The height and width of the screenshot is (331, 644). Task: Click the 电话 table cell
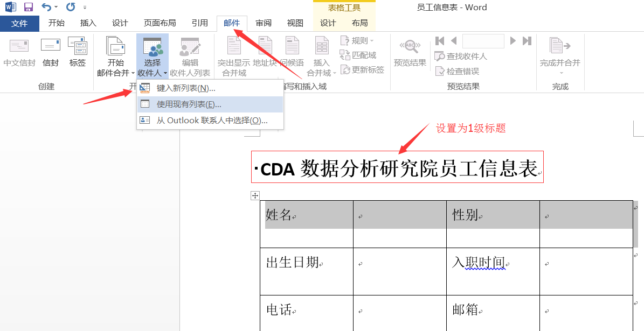pyautogui.click(x=307, y=313)
